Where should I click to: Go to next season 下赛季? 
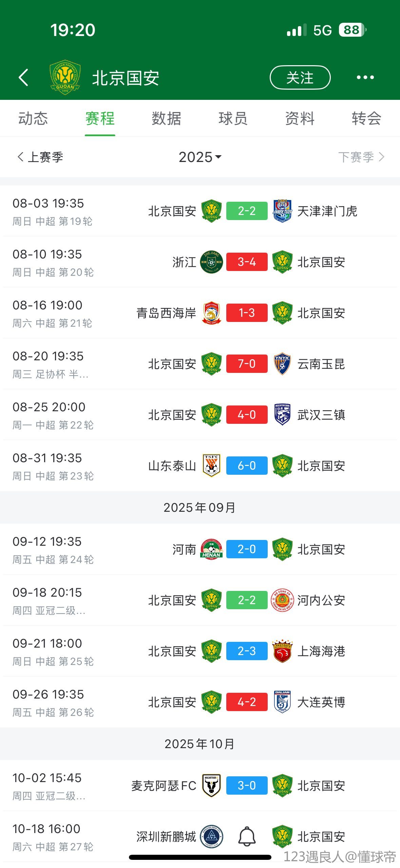click(361, 157)
